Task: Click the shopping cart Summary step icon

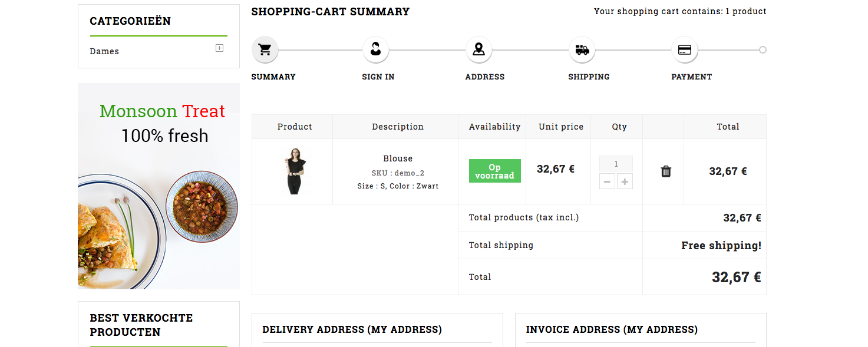Action: click(x=265, y=50)
